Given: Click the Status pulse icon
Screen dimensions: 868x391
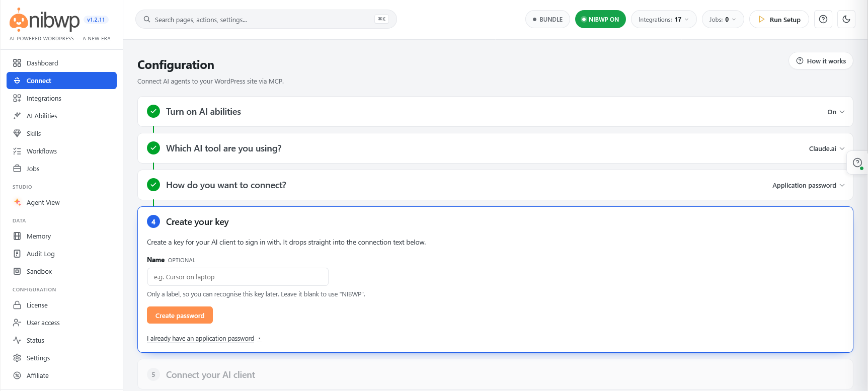Looking at the screenshot, I should click(x=17, y=340).
